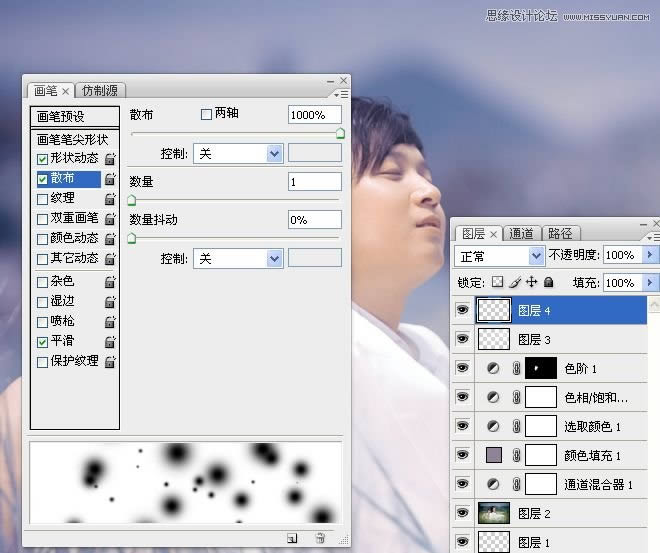This screenshot has width=660, height=553.
Task: Uncheck the 形状动态 checkbox
Action: point(43,159)
